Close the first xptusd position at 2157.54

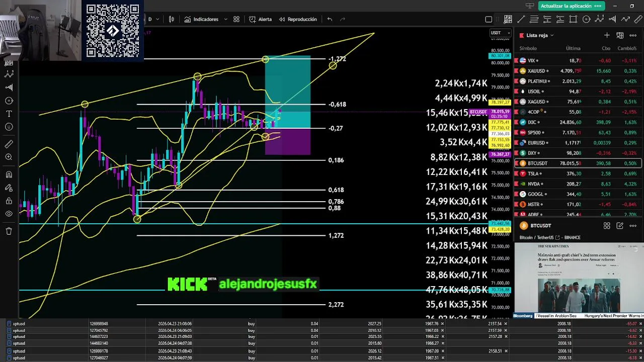click(506, 324)
